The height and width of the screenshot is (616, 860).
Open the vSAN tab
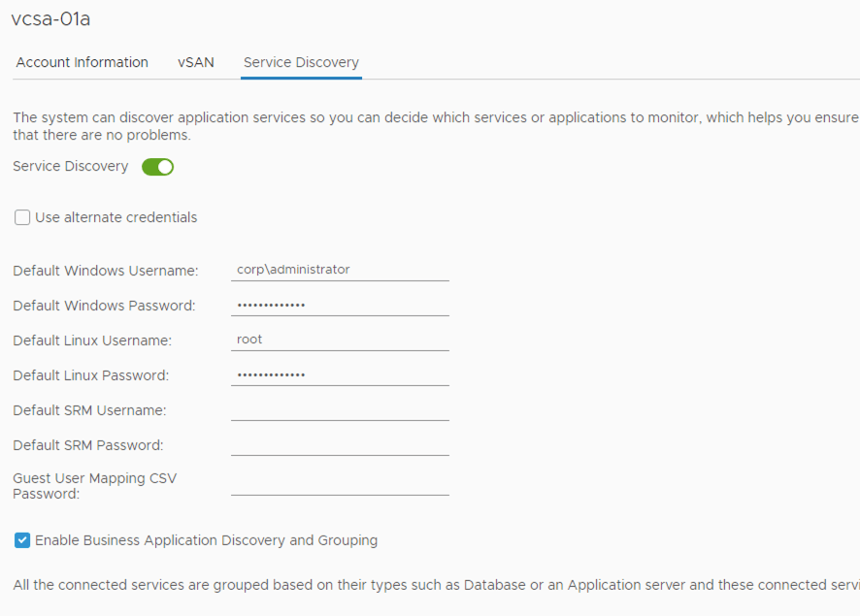pos(196,62)
